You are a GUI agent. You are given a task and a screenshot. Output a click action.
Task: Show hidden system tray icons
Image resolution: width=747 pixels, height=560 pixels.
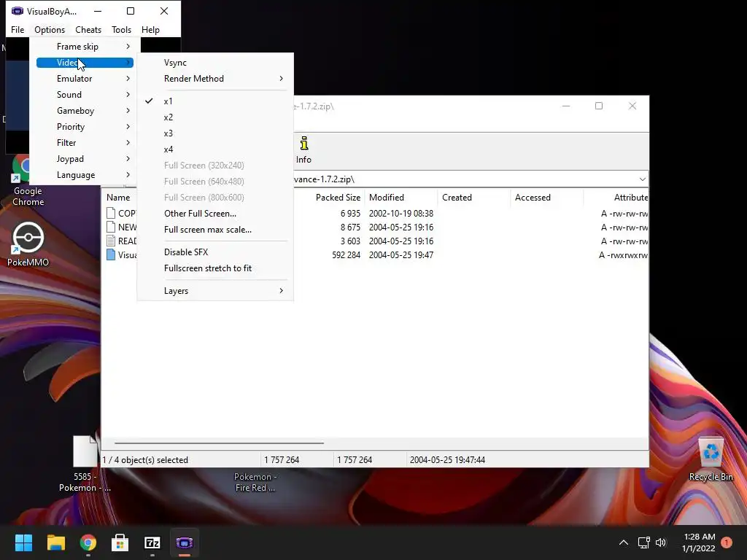click(x=623, y=542)
